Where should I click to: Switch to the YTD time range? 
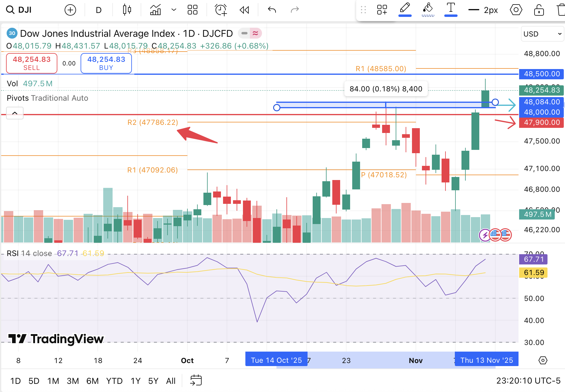click(114, 381)
